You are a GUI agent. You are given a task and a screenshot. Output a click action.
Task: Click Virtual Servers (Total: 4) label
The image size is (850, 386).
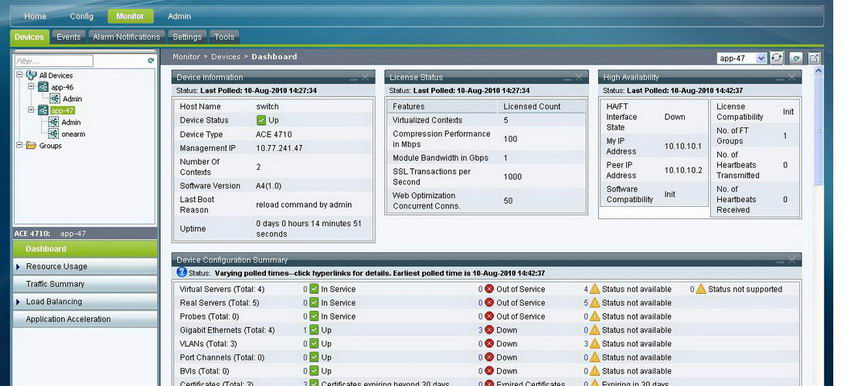[x=222, y=289]
